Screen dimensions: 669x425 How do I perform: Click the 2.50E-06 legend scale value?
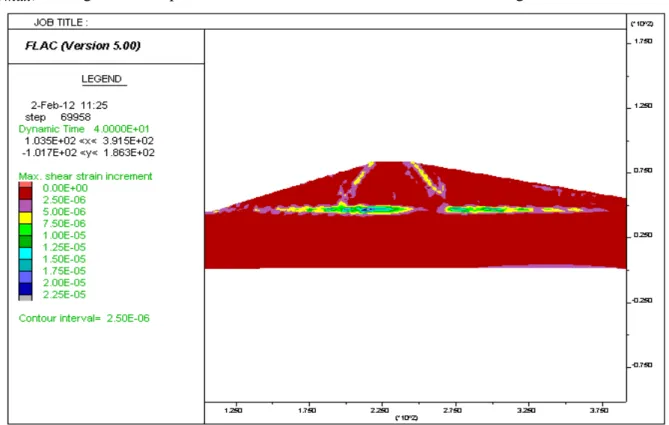click(64, 200)
